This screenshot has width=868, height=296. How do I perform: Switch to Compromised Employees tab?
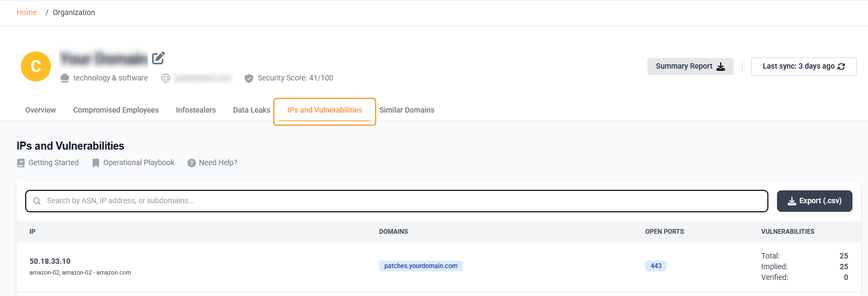tap(116, 110)
